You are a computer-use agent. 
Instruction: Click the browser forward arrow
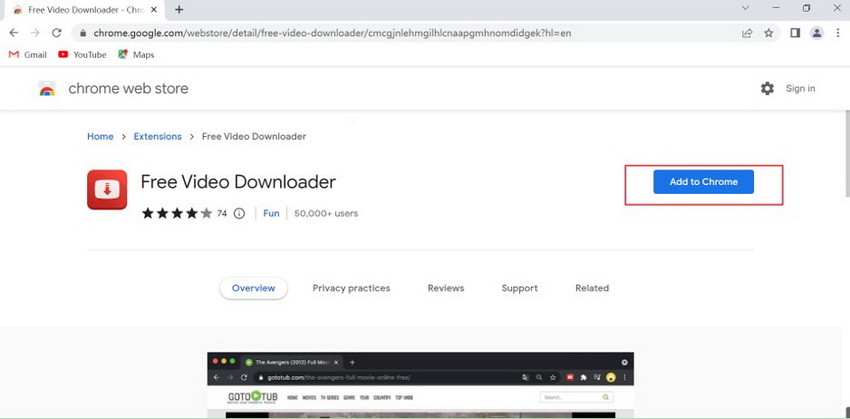tap(35, 33)
